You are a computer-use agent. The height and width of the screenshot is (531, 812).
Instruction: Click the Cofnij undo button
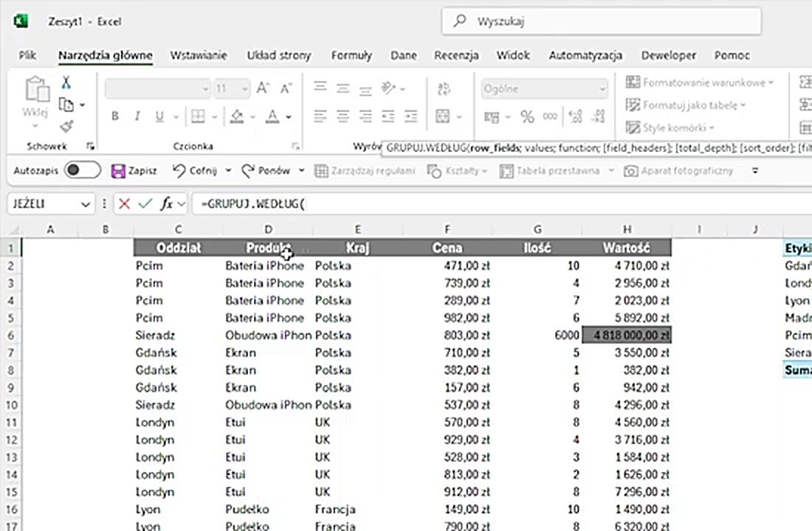[195, 170]
